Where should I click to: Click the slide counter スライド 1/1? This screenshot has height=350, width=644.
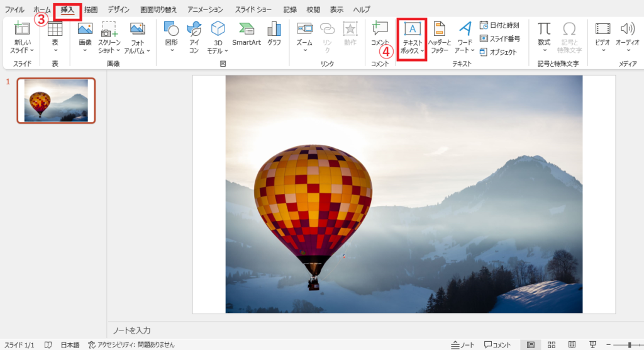19,345
